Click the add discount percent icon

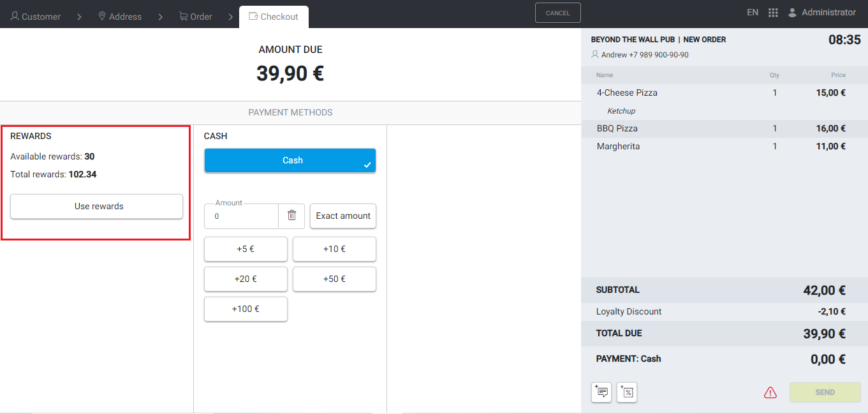coord(627,392)
